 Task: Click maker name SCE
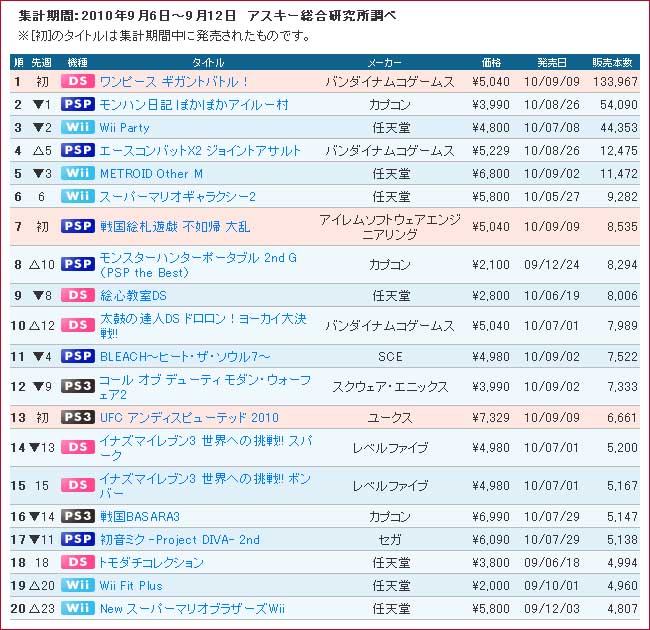390,356
